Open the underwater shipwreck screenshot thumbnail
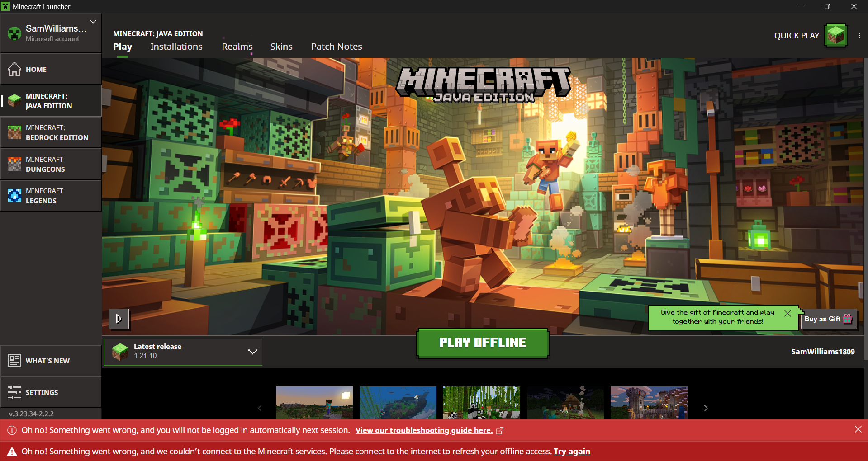Screen dimensions: 868x461 (398, 403)
